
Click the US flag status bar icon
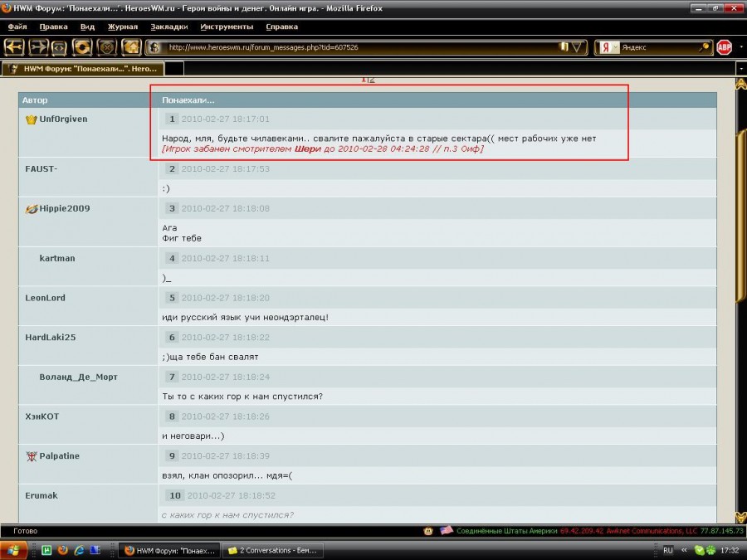pos(446,530)
